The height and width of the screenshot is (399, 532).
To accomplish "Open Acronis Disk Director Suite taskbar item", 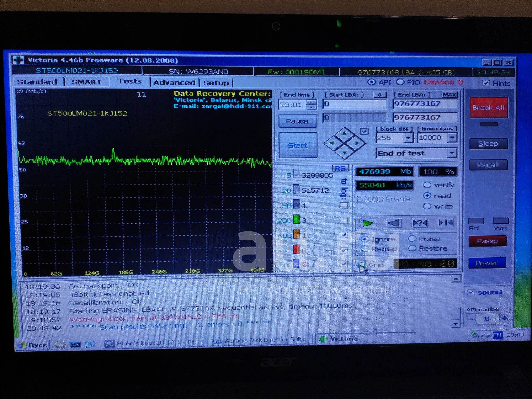I will [261, 340].
